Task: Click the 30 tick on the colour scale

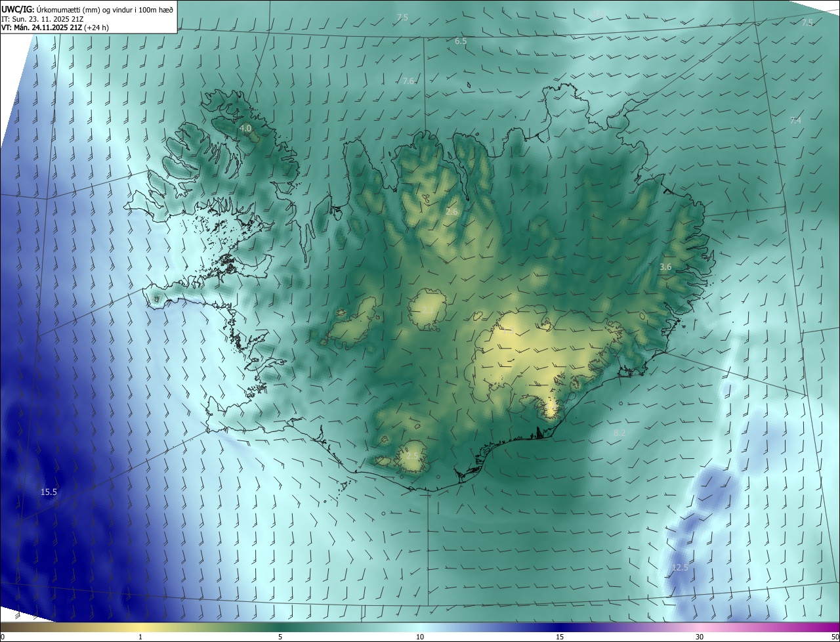Action: 700,637
